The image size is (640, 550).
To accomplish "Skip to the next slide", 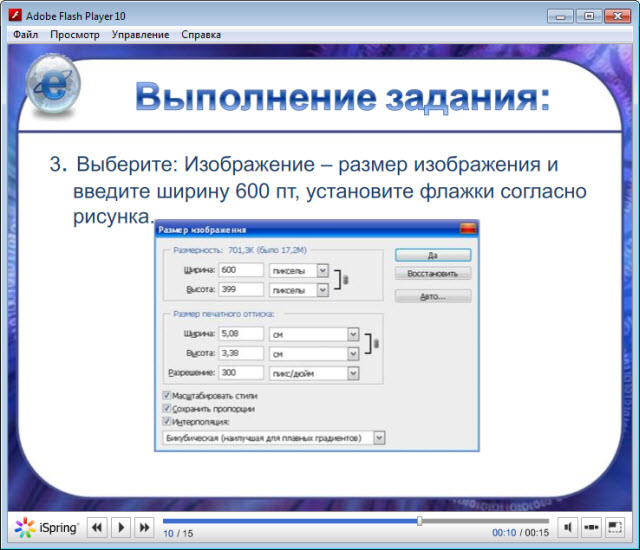I will [144, 528].
